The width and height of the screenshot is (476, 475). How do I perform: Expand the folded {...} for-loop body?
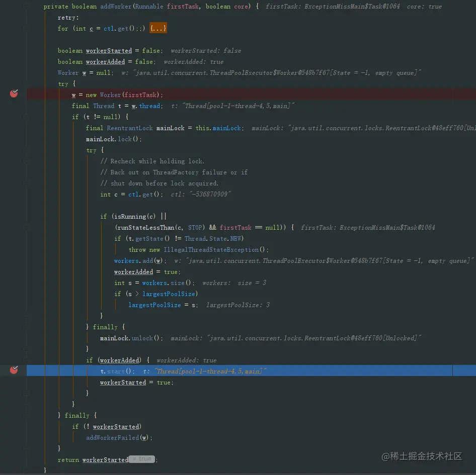[158, 28]
